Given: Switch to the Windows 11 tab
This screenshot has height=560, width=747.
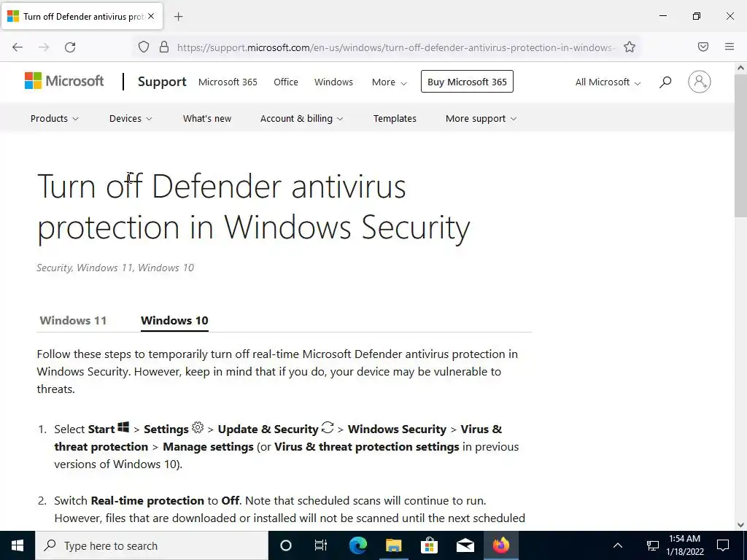Looking at the screenshot, I should point(73,321).
